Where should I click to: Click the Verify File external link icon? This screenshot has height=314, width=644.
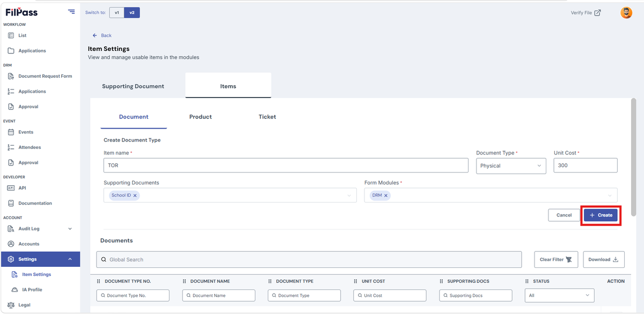click(597, 13)
